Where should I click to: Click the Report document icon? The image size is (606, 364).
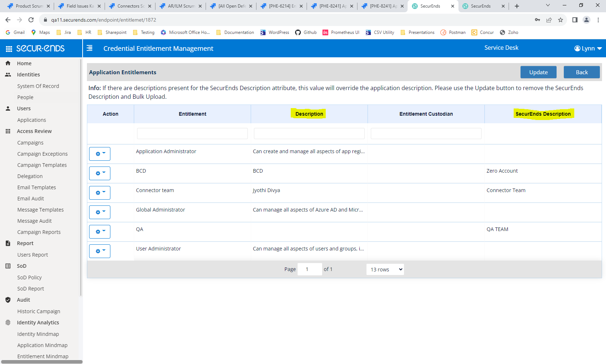[8, 243]
